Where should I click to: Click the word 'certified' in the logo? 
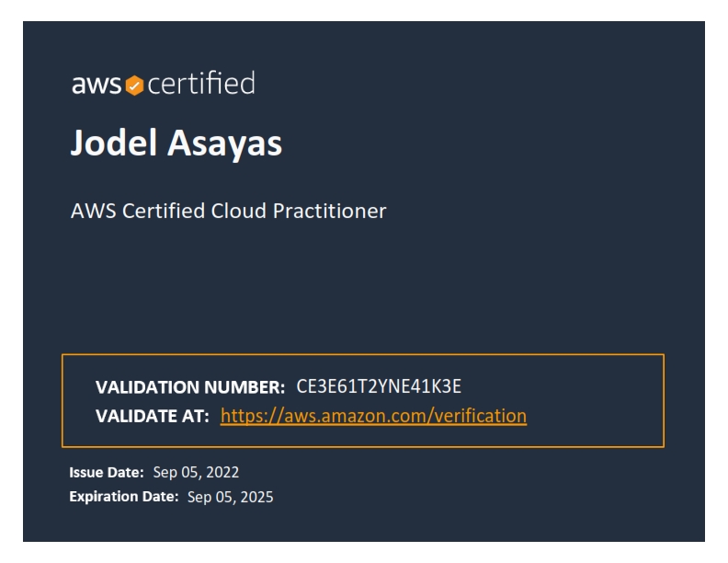pyautogui.click(x=201, y=83)
